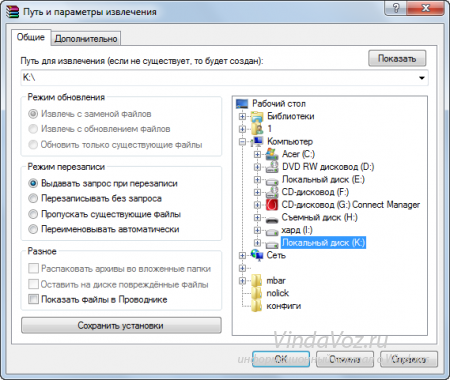Select Рабочий стол label in tree
Image resolution: width=450 pixels, height=380 pixels.
coord(279,104)
